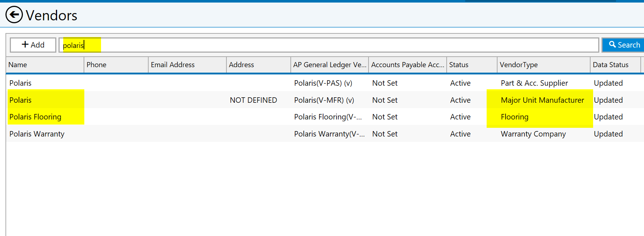Sort by Email Address column header
Screen dimensions: 644x236
click(x=188, y=65)
